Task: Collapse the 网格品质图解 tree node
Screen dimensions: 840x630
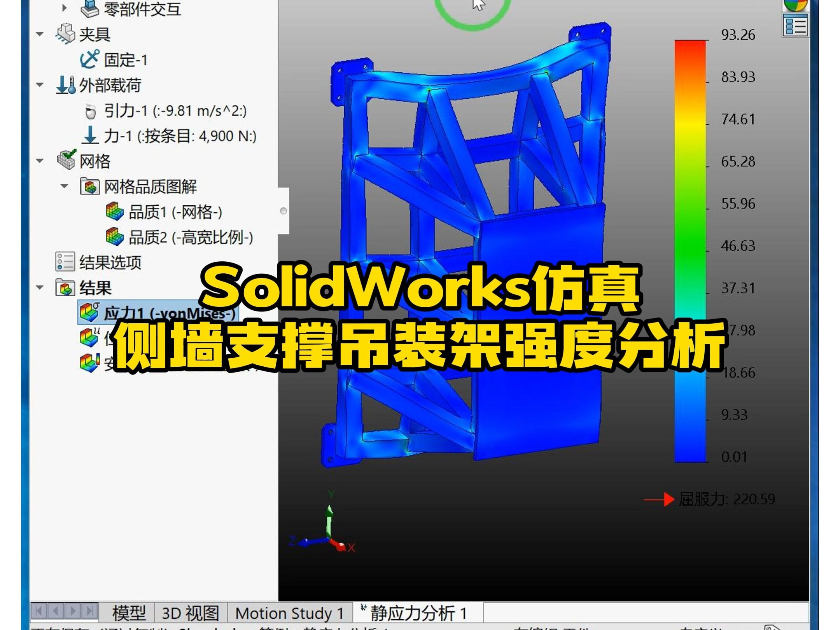Action: pyautogui.click(x=65, y=186)
